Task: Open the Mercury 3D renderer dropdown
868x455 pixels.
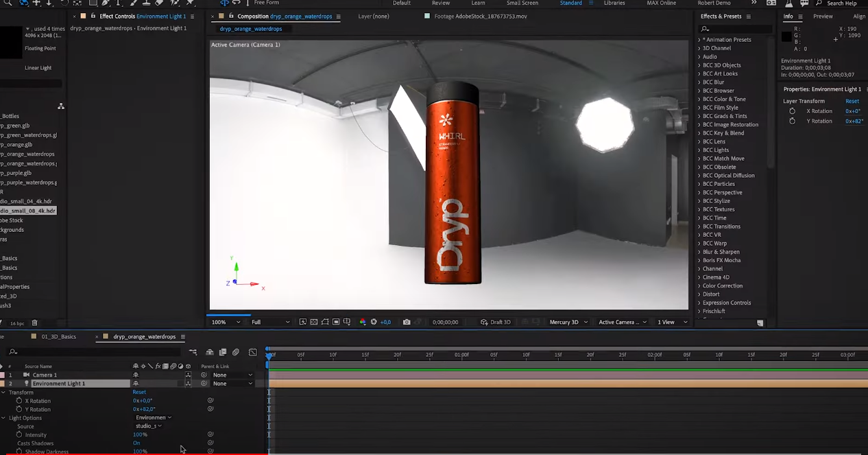Action: (x=568, y=322)
